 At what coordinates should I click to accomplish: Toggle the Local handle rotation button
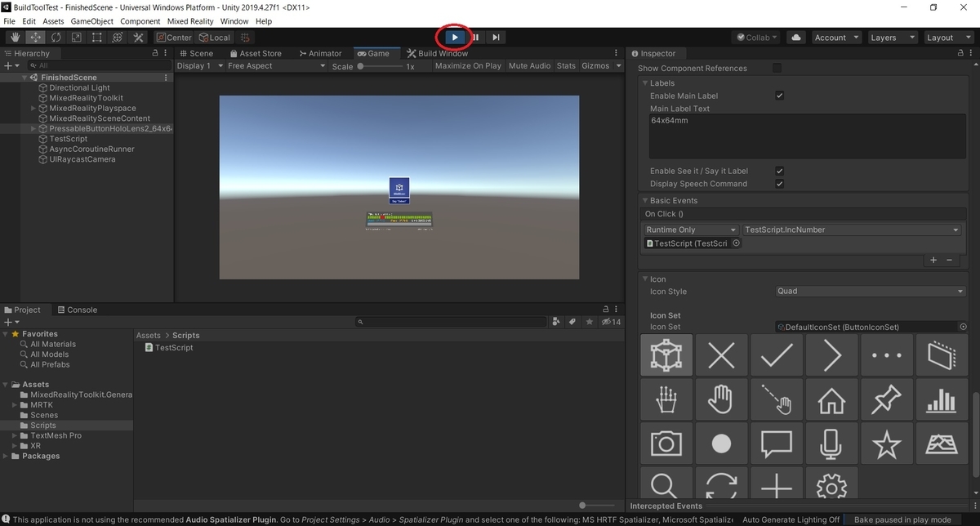215,38
